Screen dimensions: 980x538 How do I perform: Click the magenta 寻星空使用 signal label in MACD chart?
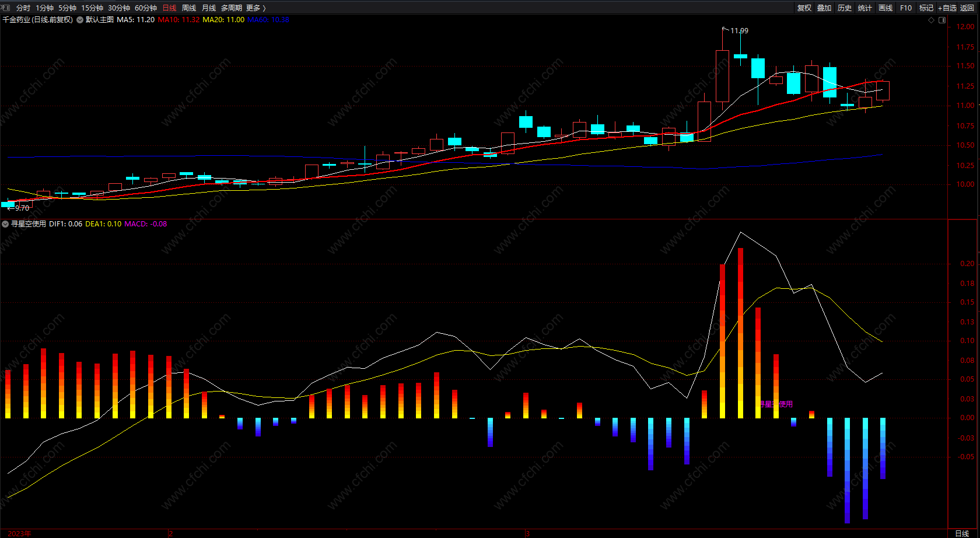(x=776, y=404)
